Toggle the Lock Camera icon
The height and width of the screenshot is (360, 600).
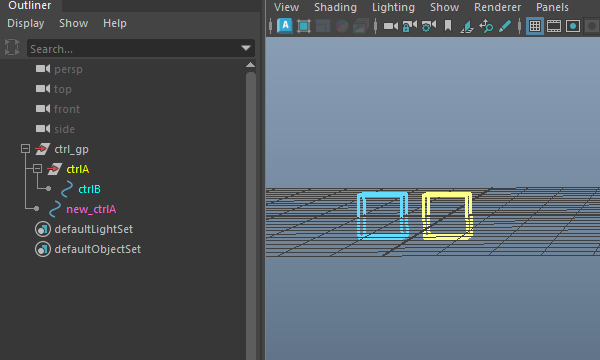point(409,26)
